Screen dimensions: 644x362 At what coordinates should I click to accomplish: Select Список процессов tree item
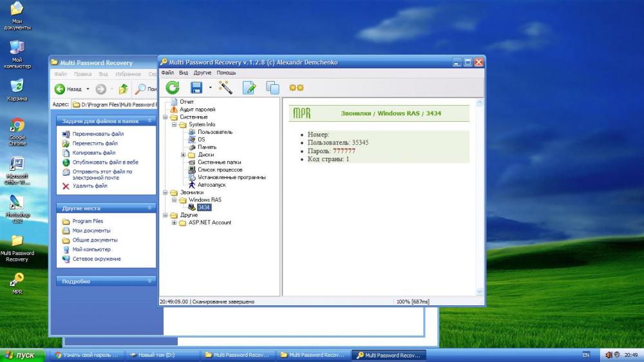tap(220, 170)
